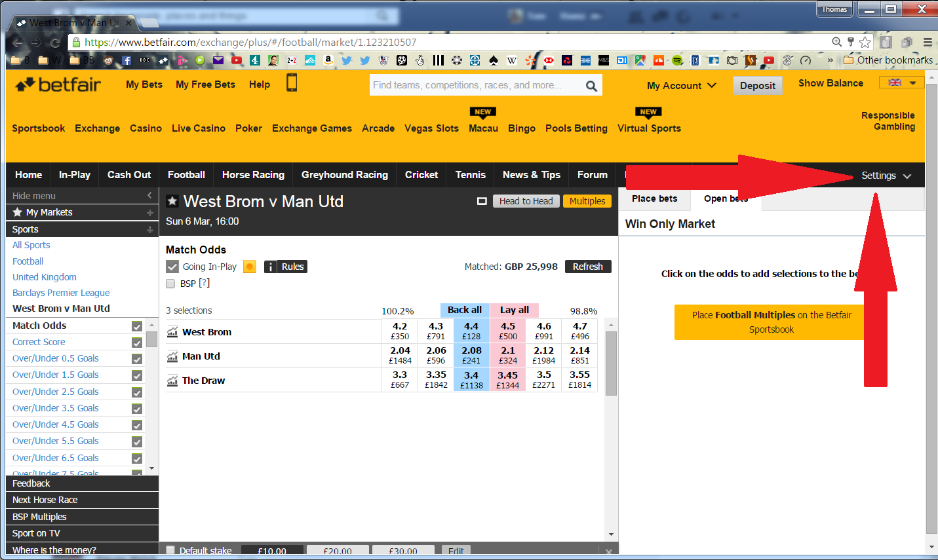Viewport: 938px width, 560px height.
Task: Open Head to Head view
Action: pos(526,201)
